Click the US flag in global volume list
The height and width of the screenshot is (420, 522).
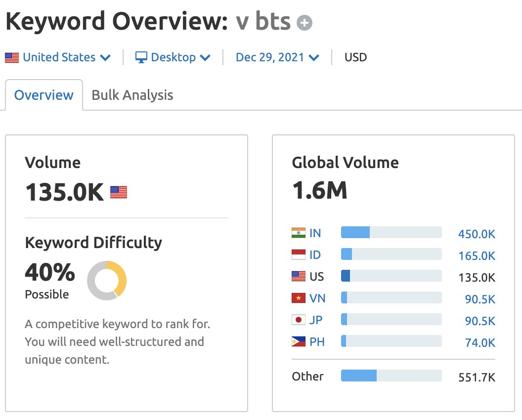[x=298, y=276]
